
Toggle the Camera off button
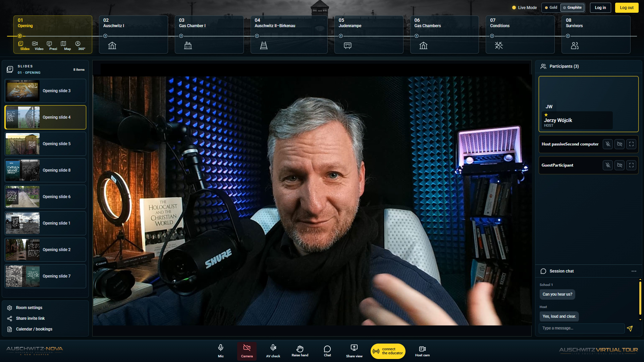(x=247, y=351)
